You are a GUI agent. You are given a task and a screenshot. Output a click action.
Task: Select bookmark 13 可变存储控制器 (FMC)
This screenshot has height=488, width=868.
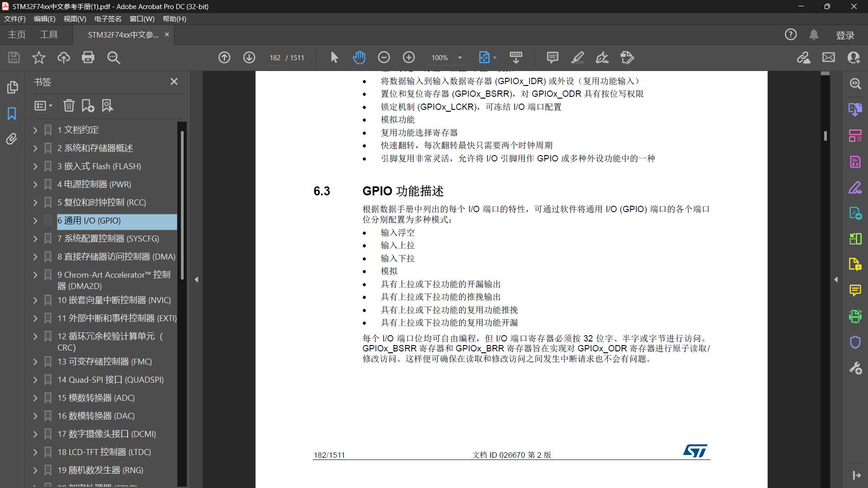(x=104, y=361)
